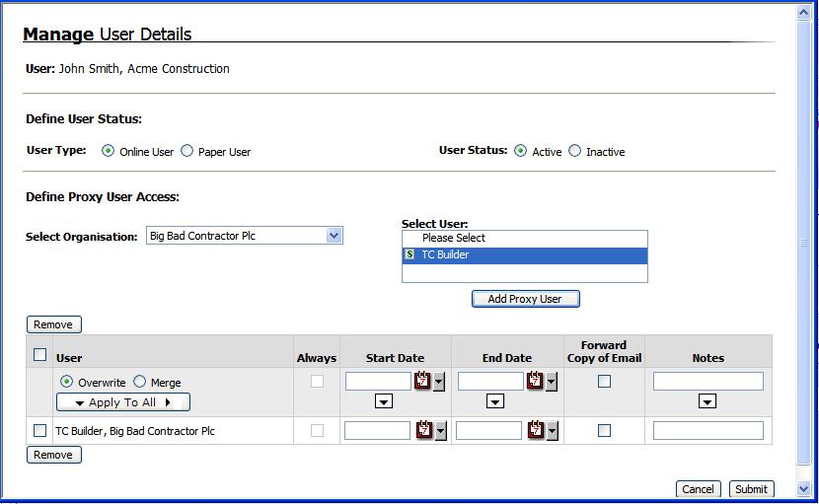Screen dimensions: 819x504
Task: Click the Remove button below the table
Action: tap(54, 455)
